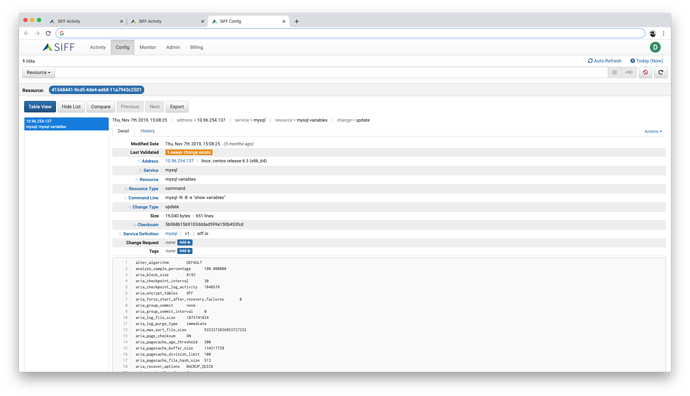Viewport: 690px width, 396px height.
Task: Click the Compare button
Action: [x=101, y=106]
